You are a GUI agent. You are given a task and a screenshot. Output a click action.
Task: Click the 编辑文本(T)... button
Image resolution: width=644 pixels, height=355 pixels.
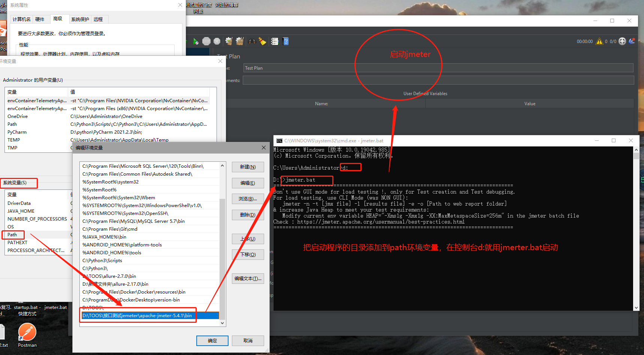[x=248, y=279]
